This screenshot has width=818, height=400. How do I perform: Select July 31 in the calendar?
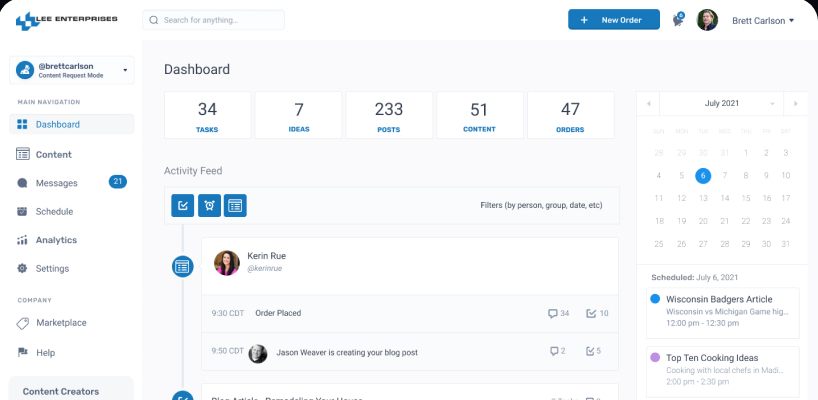pos(786,244)
